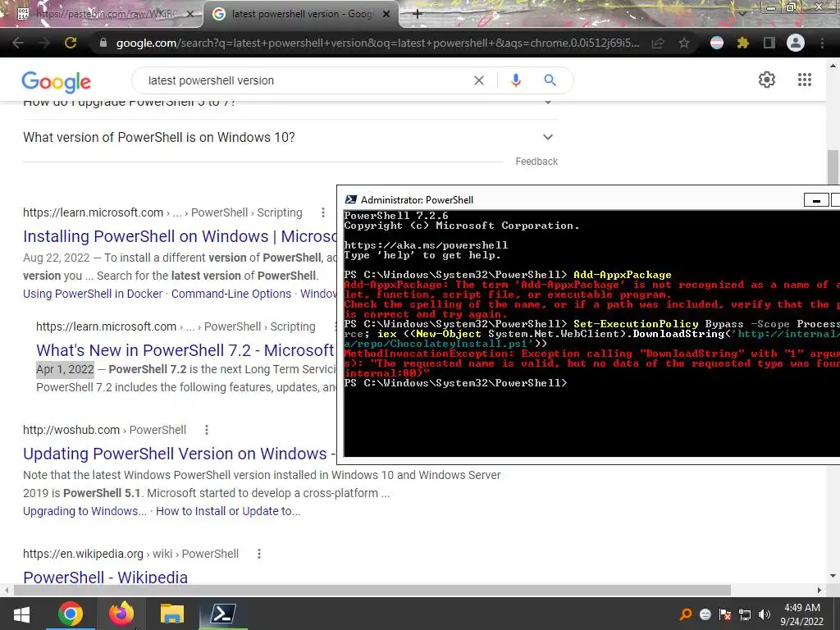
Task: Clear the search box with the X
Action: point(479,80)
